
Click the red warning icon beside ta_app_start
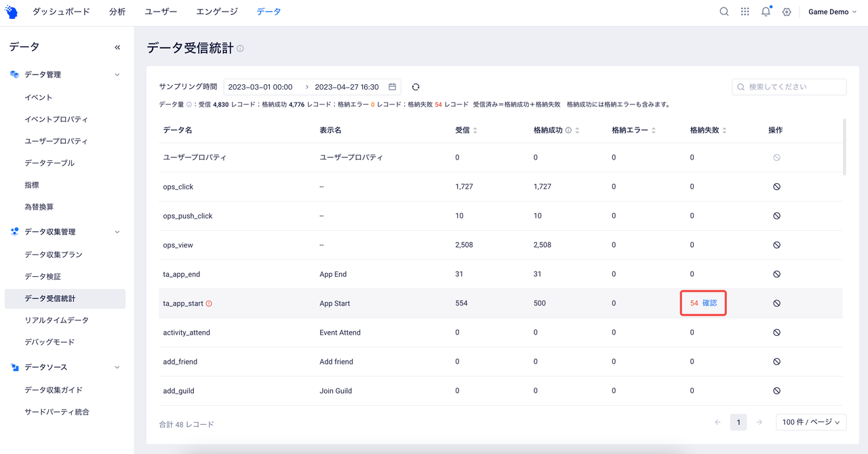coord(209,303)
